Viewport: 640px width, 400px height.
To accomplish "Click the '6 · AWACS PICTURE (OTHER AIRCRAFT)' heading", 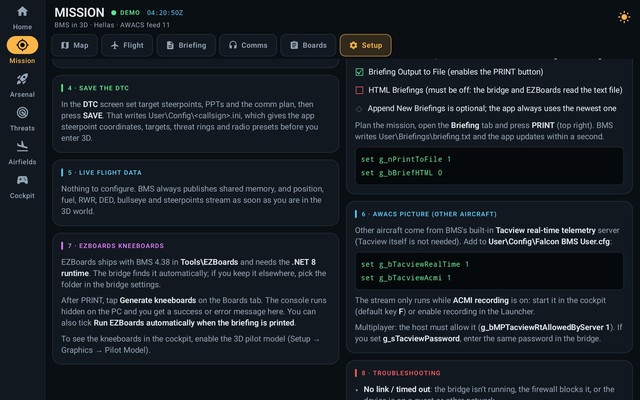I will pos(429,214).
